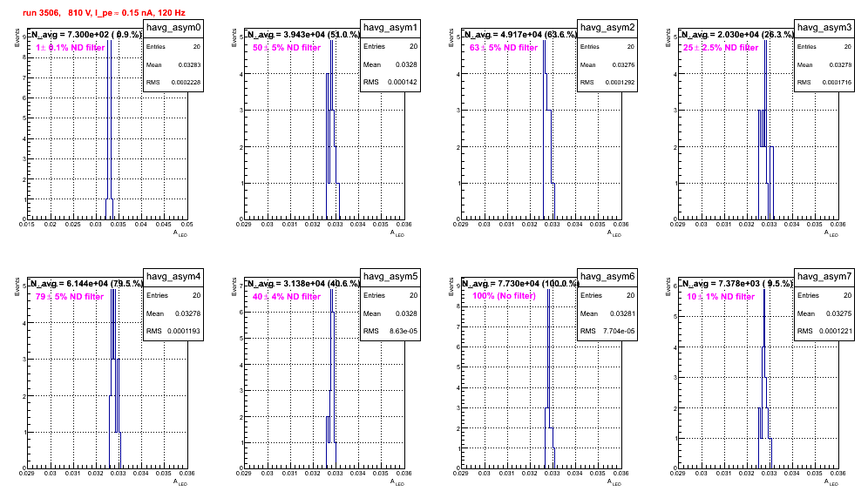Select the havg_asym1 stats box title
Image resolution: width=868 pixels, height=498 pixels.
[x=390, y=28]
